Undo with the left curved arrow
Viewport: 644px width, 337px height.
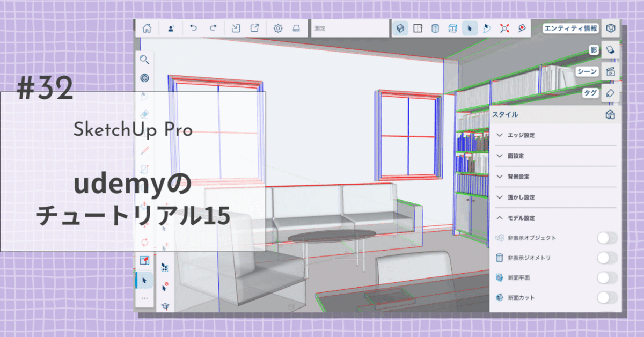tap(194, 28)
